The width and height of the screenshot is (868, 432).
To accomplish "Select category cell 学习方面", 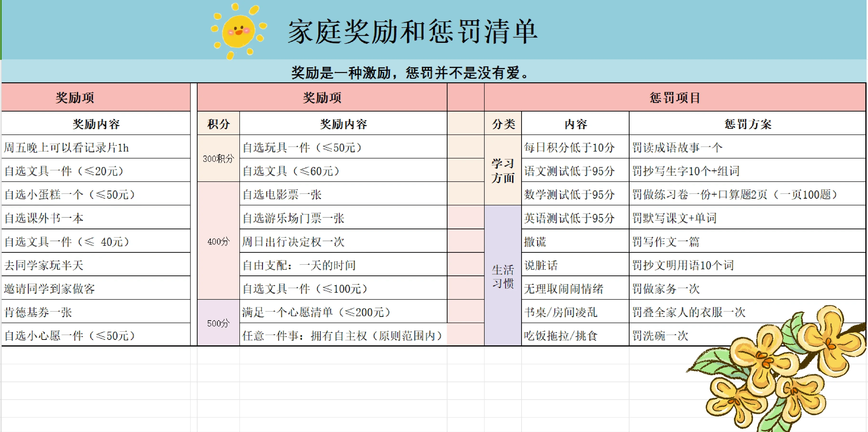I will point(503,170).
